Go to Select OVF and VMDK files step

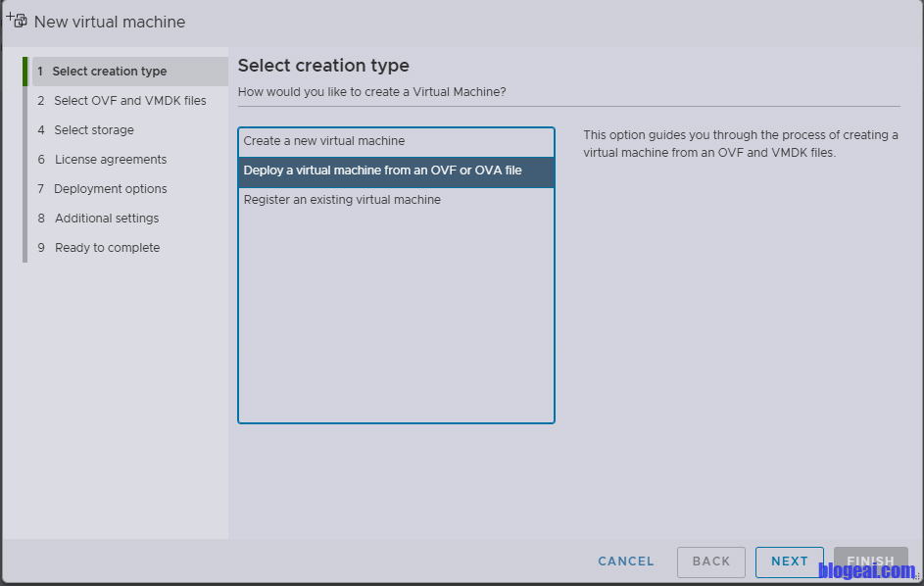click(x=129, y=101)
